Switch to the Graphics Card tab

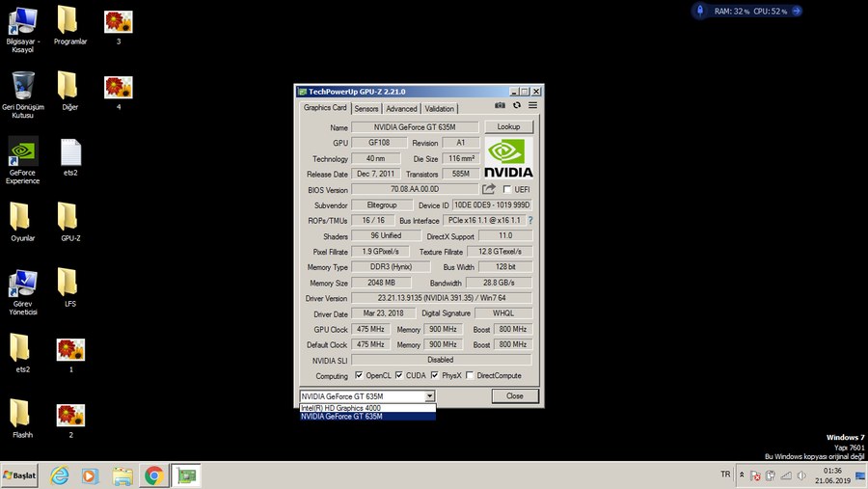coord(325,108)
